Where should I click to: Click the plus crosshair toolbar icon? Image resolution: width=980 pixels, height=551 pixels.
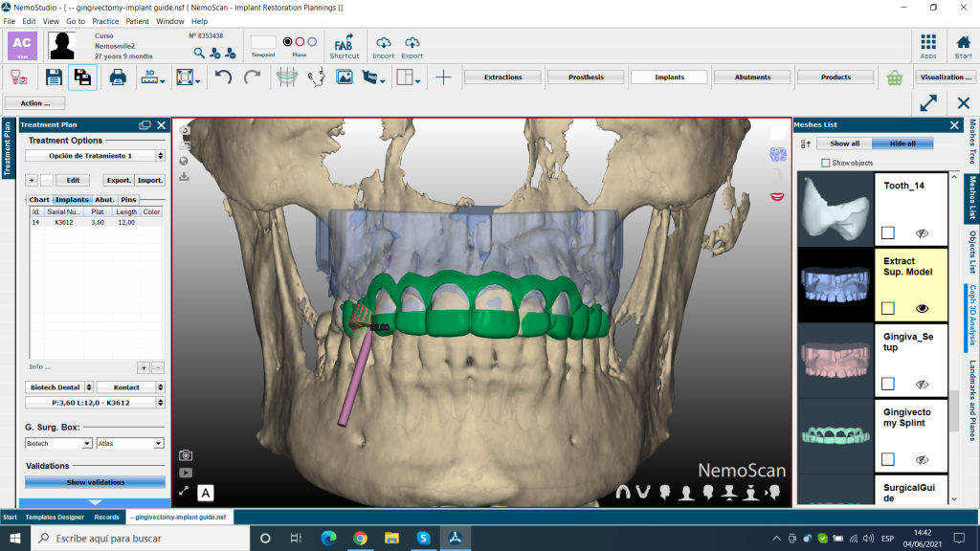click(443, 77)
